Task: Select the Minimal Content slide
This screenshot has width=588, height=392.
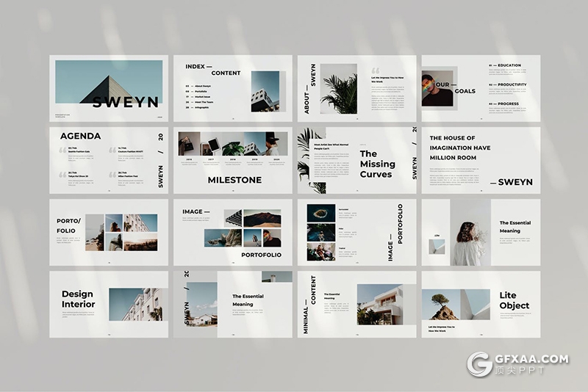Action: (x=356, y=304)
